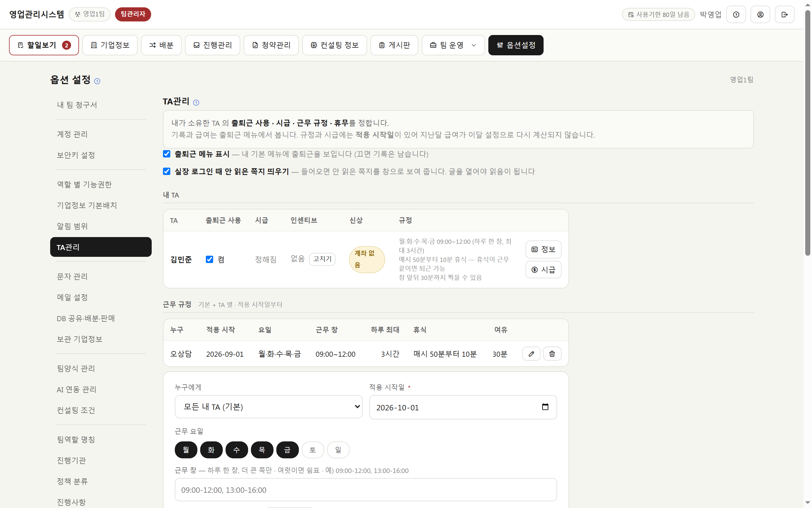Open 진행관리 tab
The height and width of the screenshot is (508, 812).
coord(212,45)
